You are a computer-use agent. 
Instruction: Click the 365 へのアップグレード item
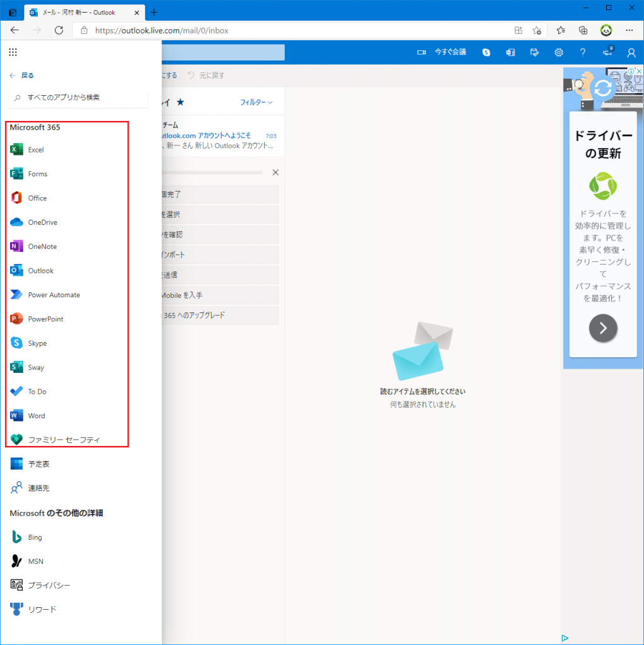click(x=220, y=316)
